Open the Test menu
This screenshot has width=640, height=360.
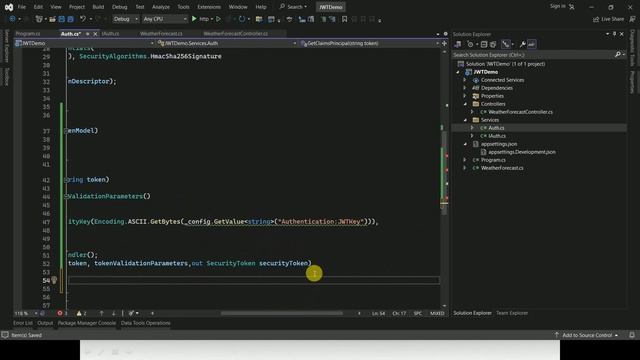(x=140, y=7)
